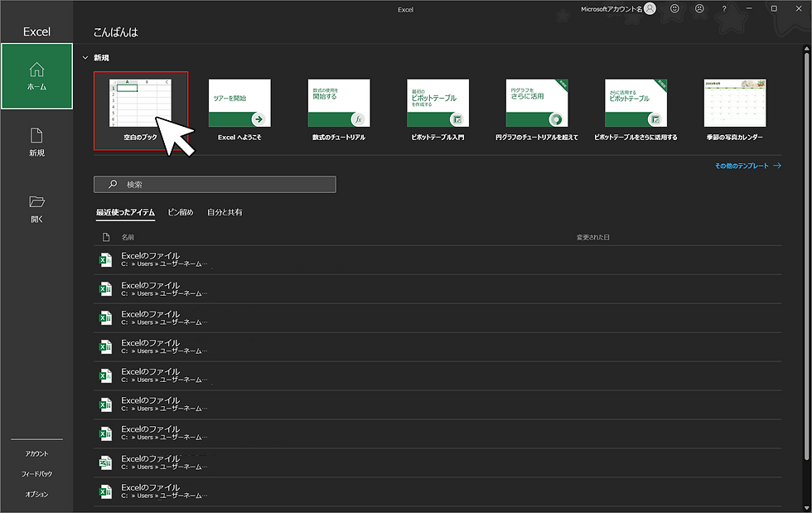Go to the ホーム home sidebar page

click(x=36, y=76)
